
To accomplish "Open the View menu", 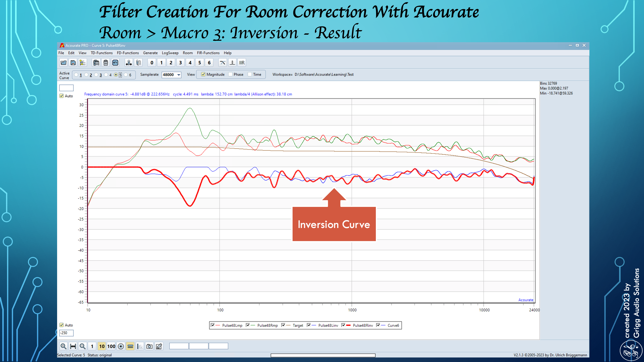I will coord(82,53).
